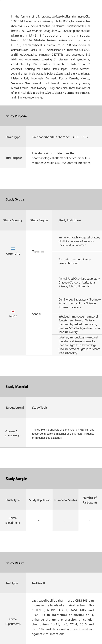102x644 pixels.
Task: Select the Cell Biology Laboratory institution entry
Action: pos(79,303)
